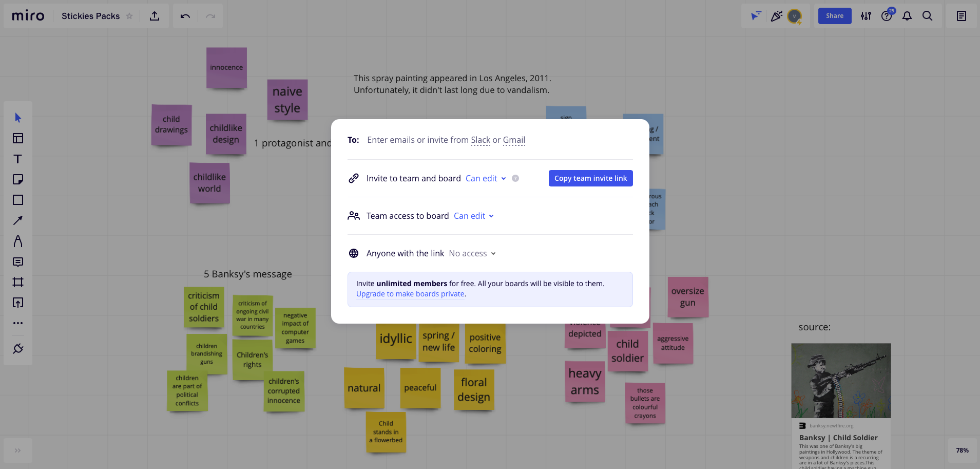Open the 'Can edit' dropdown for team invite
This screenshot has width=980, height=469.
click(x=485, y=178)
